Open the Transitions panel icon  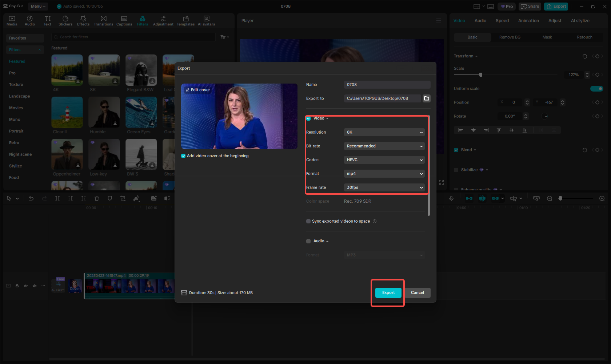[x=103, y=21]
